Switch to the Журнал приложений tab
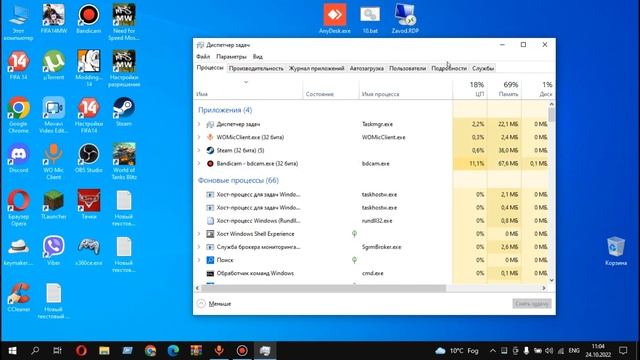The height and width of the screenshot is (360, 640). click(x=316, y=68)
